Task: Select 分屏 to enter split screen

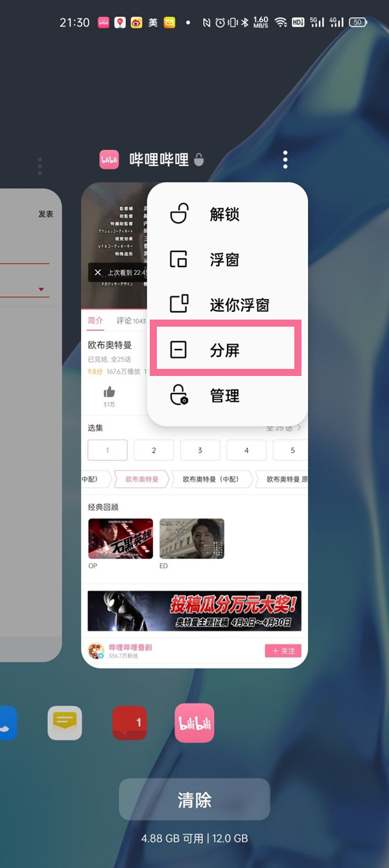Action: click(226, 350)
